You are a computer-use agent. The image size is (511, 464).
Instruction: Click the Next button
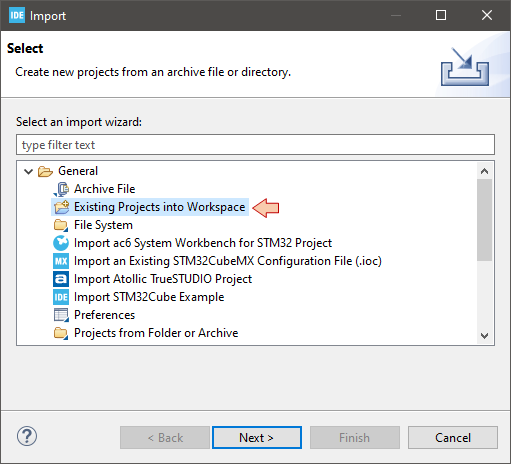257,438
